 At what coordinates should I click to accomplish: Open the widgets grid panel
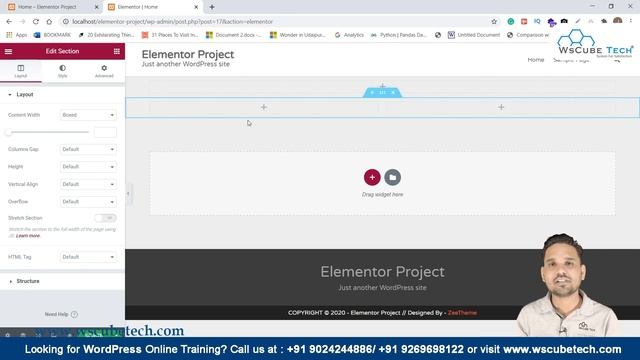[117, 51]
